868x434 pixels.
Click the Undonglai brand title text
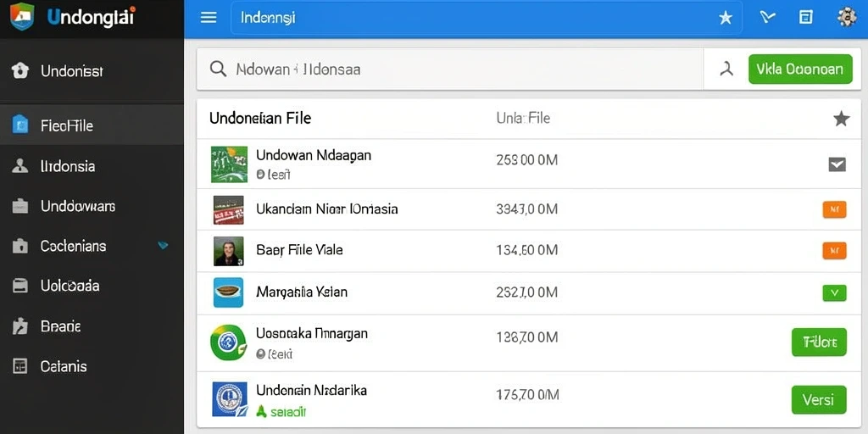pyautogui.click(x=92, y=17)
